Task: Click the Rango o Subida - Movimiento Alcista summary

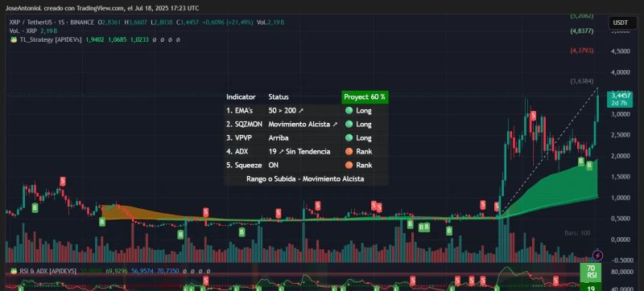Action: (305, 178)
